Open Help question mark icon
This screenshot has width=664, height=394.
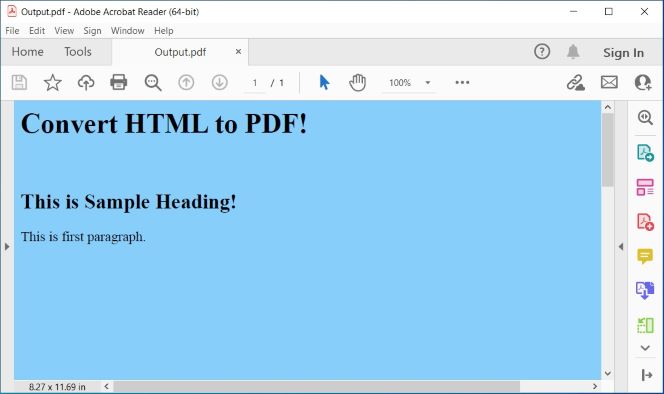click(x=542, y=52)
